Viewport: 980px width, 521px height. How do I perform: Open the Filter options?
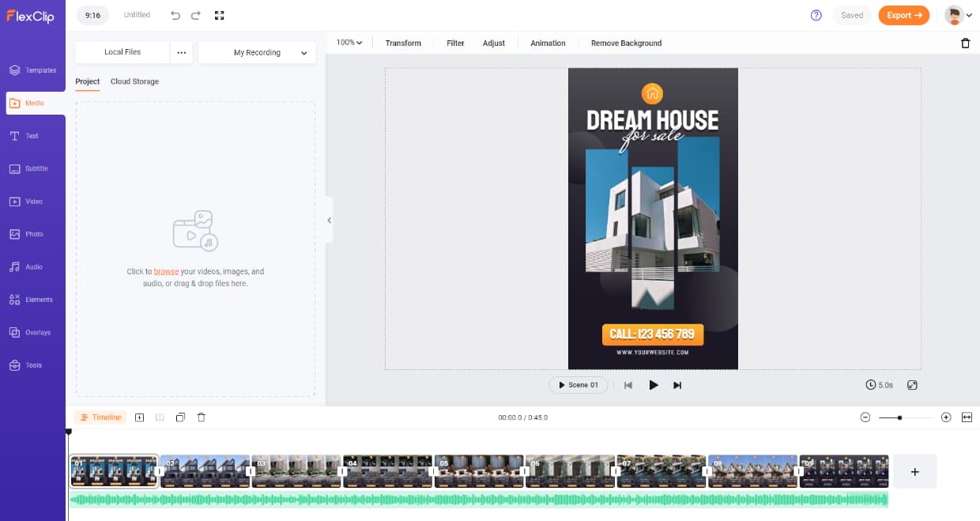pyautogui.click(x=455, y=43)
